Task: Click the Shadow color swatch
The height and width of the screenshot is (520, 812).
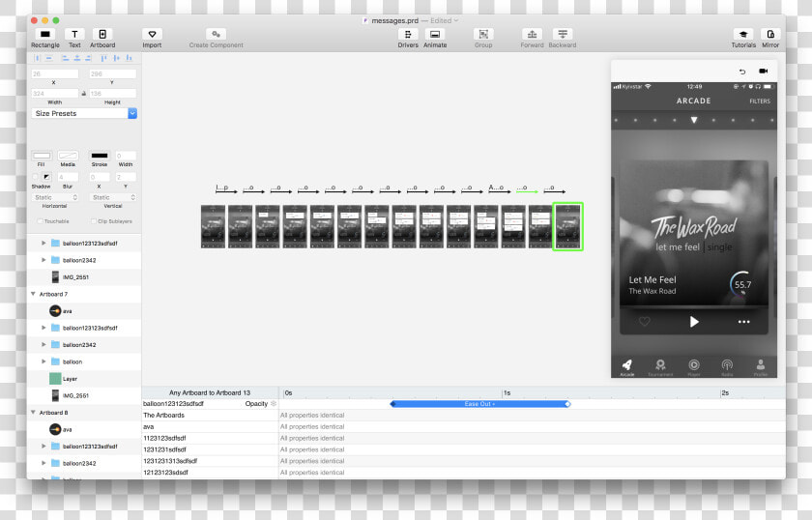Action: (46, 177)
